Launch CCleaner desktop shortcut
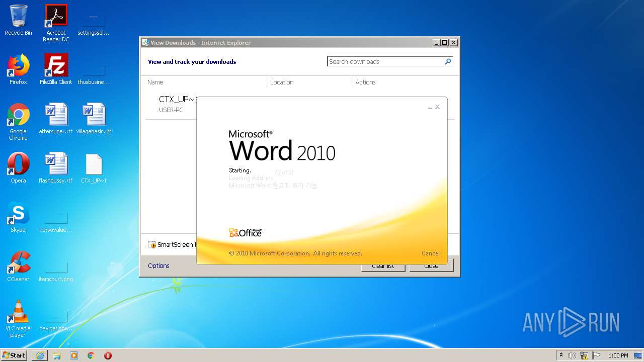Viewport: 644px width, 362px height. pyautogui.click(x=18, y=266)
